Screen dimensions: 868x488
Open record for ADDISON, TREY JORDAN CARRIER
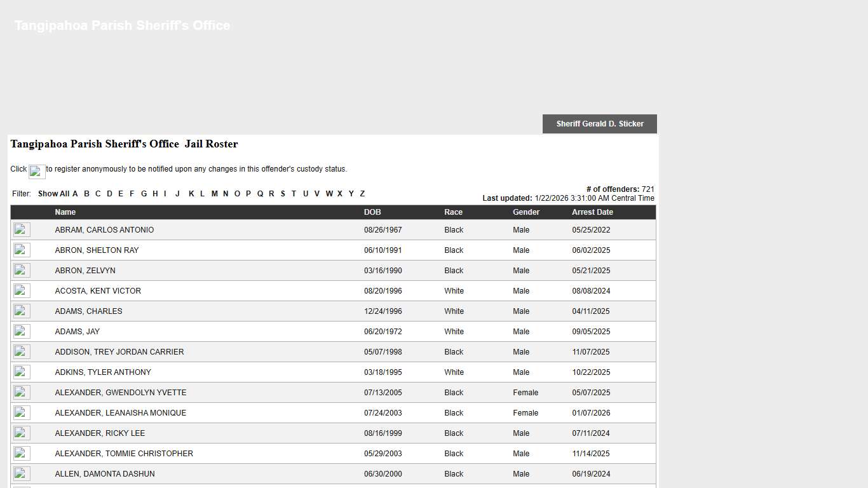click(x=119, y=352)
